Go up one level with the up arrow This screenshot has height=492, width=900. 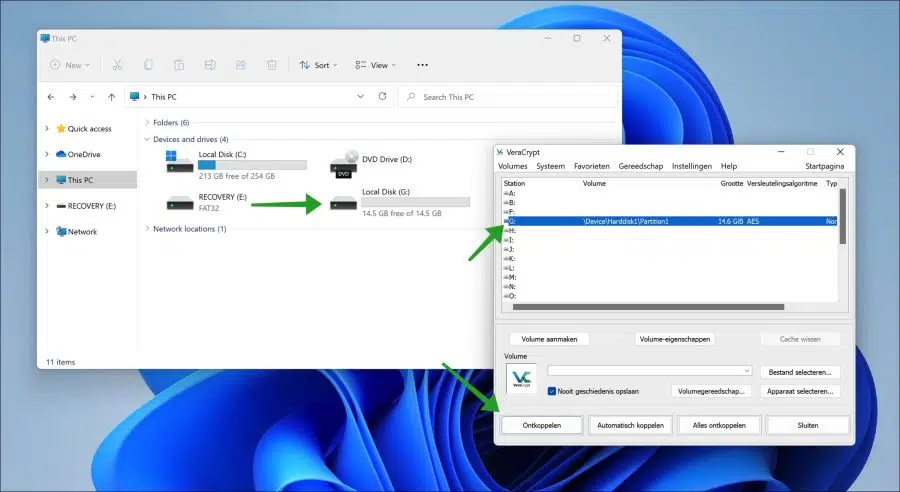click(111, 97)
